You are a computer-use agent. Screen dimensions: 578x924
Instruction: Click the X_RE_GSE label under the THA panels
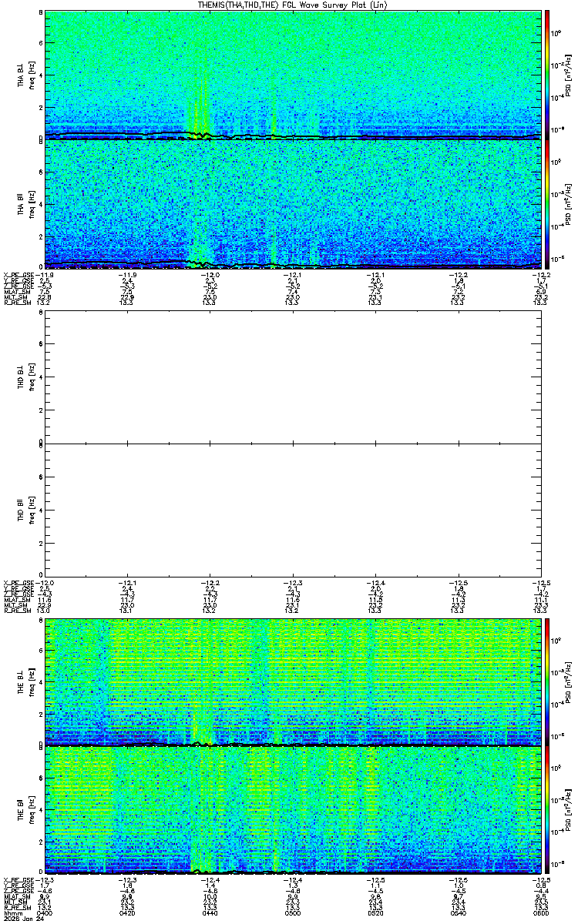[18, 273]
